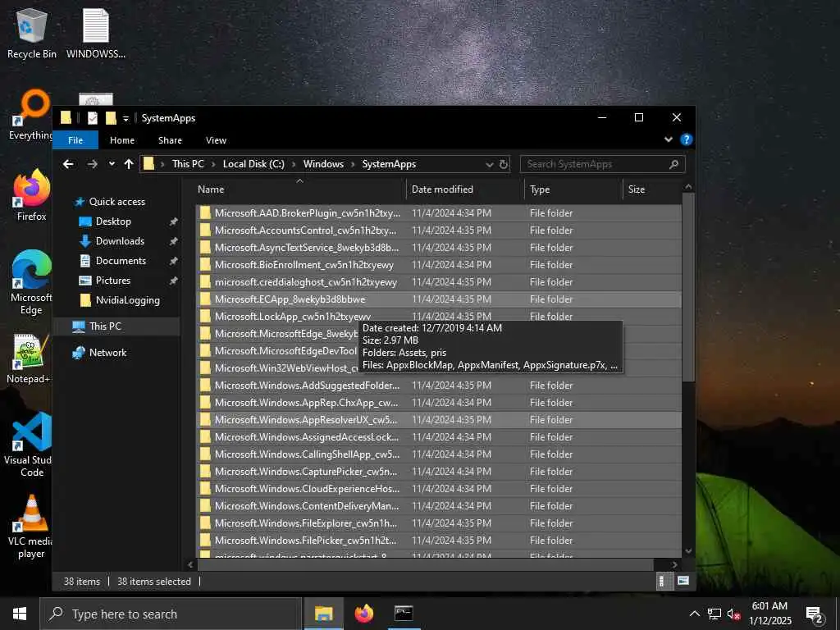Open the address bar history dropdown
The image size is (840, 630).
coord(489,164)
